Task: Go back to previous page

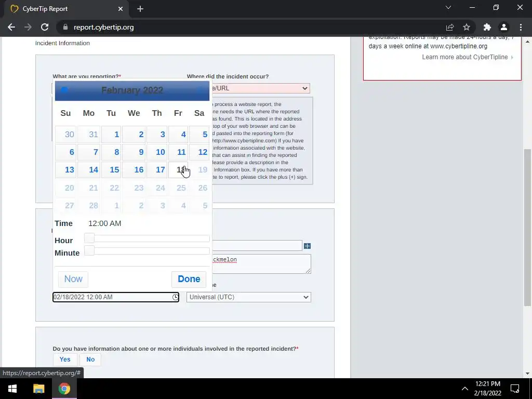Action: (x=11, y=27)
